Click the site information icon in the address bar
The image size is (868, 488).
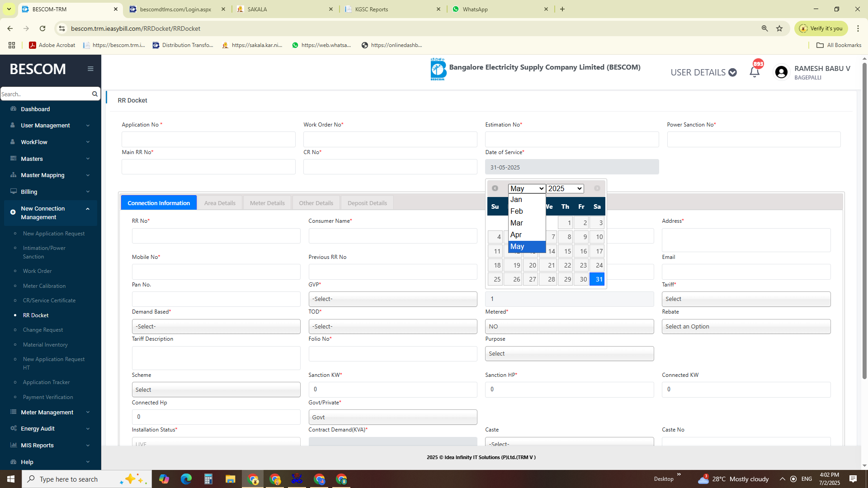62,28
